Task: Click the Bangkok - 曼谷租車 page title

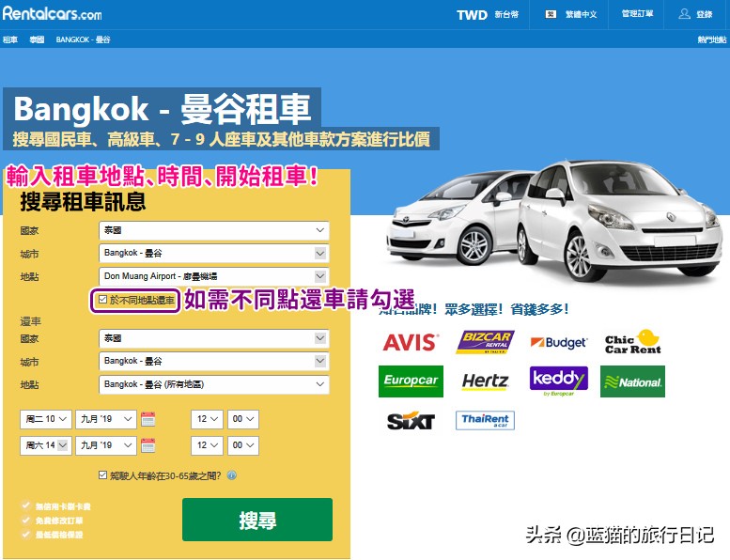Action: [162, 108]
